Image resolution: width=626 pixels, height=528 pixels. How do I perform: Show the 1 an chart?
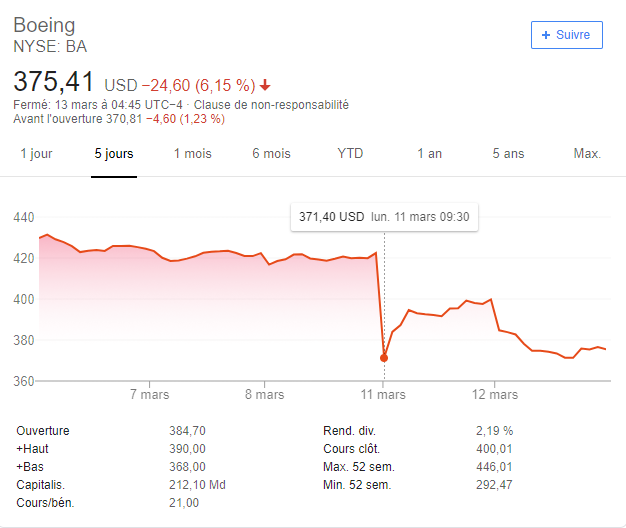pos(430,154)
